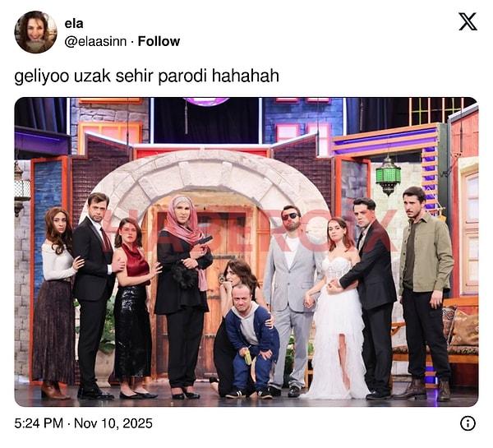Open ela's round profile picture
493x448 pixels.
(35, 32)
